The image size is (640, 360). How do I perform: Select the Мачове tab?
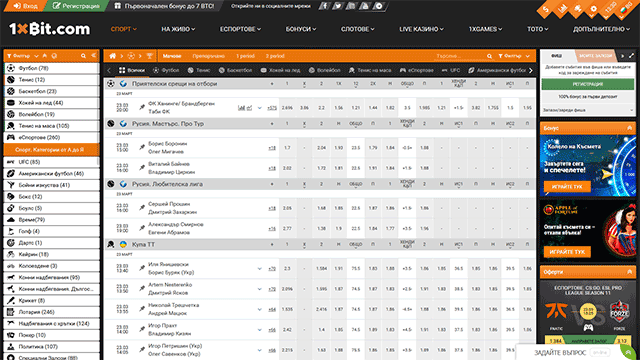point(172,56)
